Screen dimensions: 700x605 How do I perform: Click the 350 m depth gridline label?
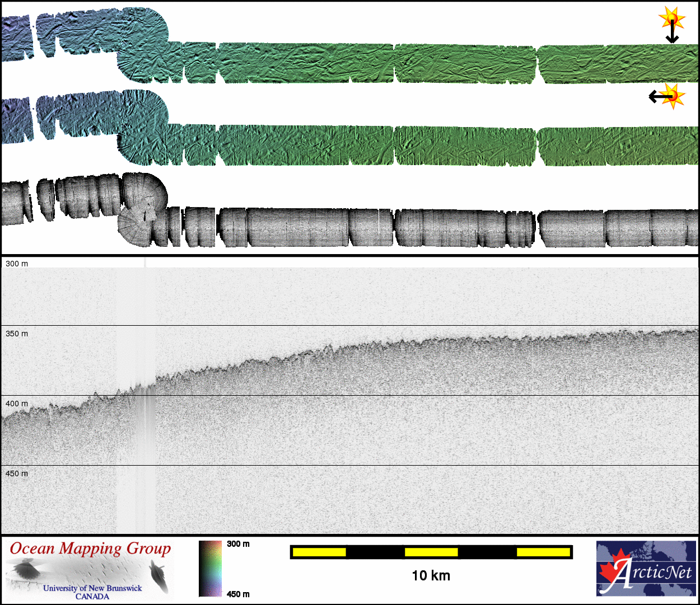17,334
